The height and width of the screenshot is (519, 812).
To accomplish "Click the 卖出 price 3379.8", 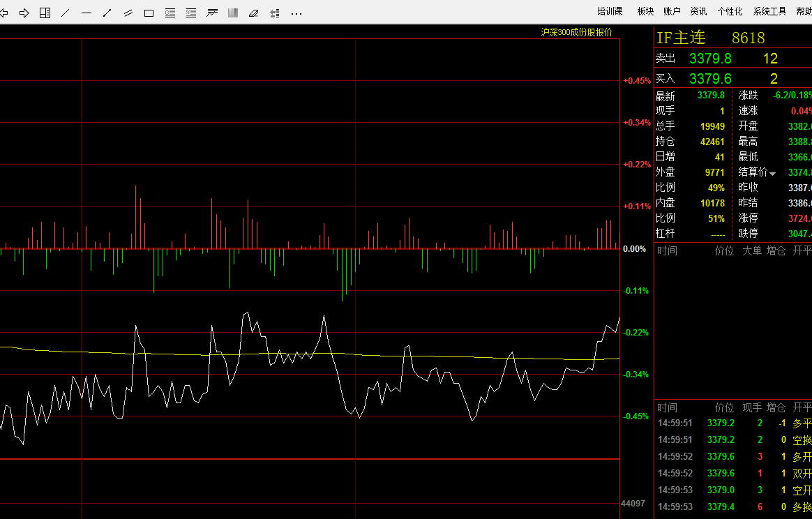I will point(710,59).
